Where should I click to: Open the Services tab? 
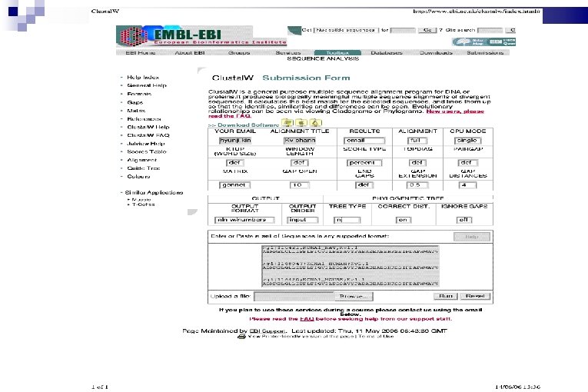(x=288, y=53)
